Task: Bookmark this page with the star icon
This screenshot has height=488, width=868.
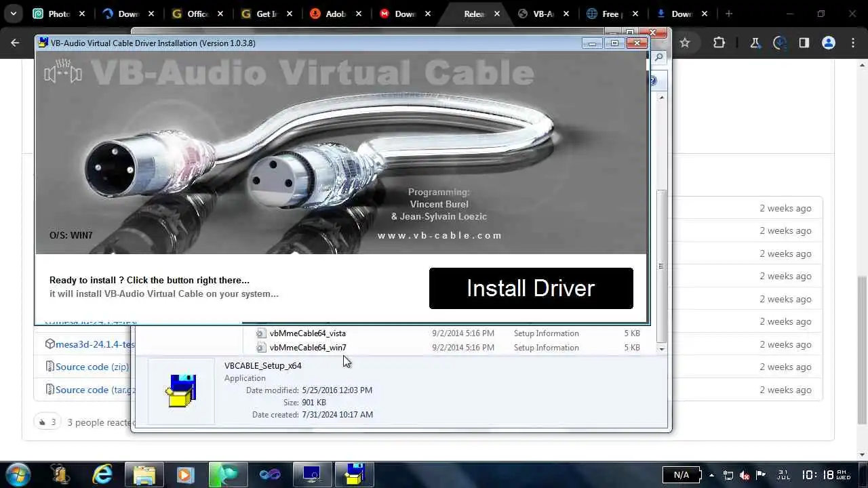Action: (685, 43)
